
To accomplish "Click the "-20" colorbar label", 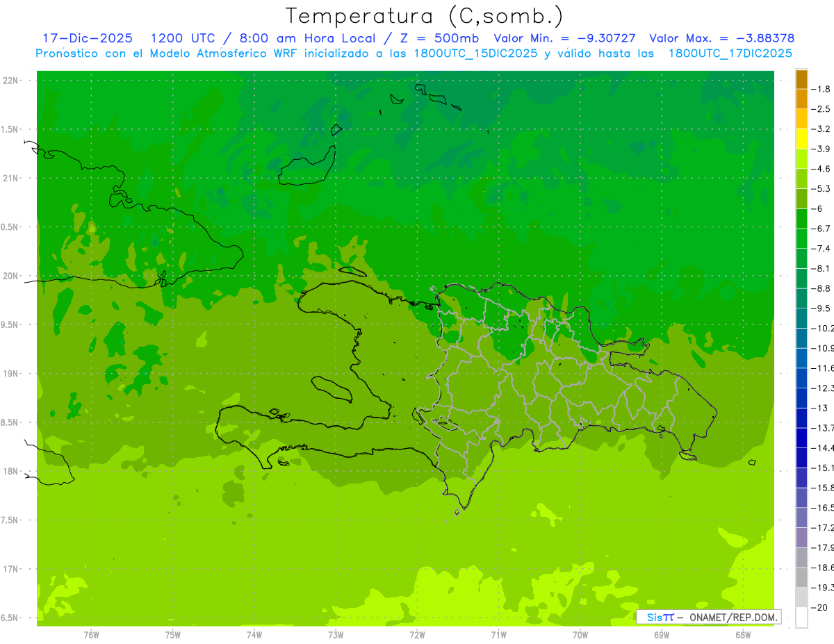I will point(820,608).
